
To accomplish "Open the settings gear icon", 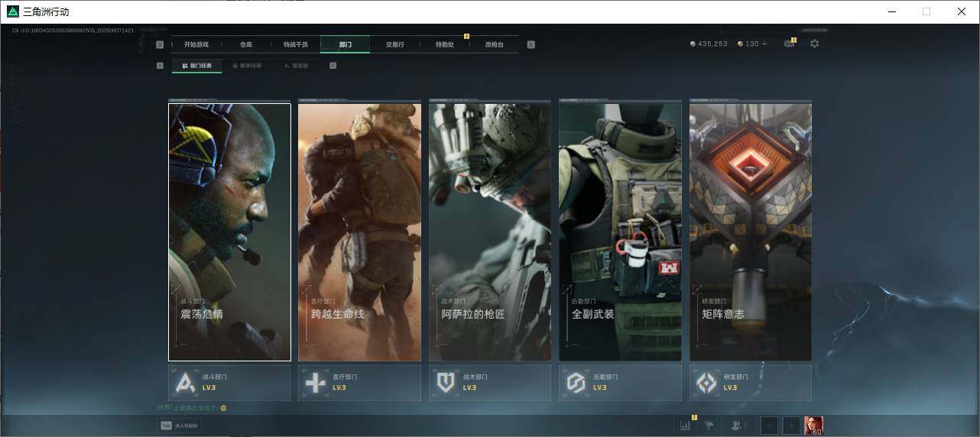I will tap(814, 44).
